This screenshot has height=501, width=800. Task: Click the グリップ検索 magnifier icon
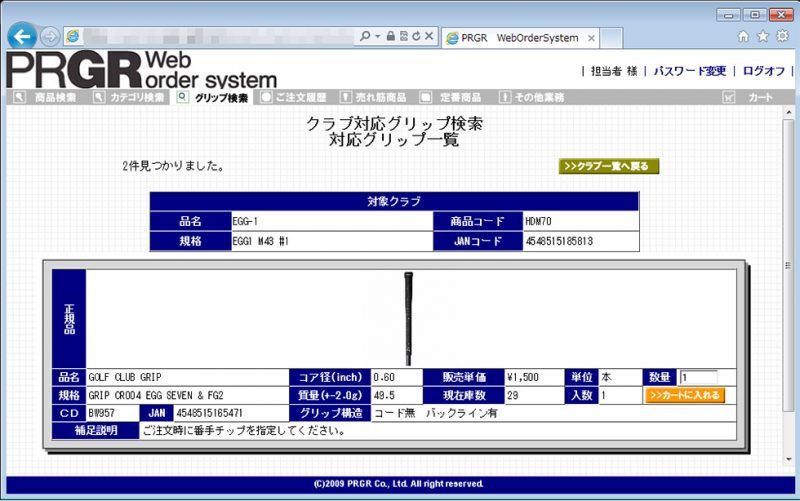[x=182, y=97]
